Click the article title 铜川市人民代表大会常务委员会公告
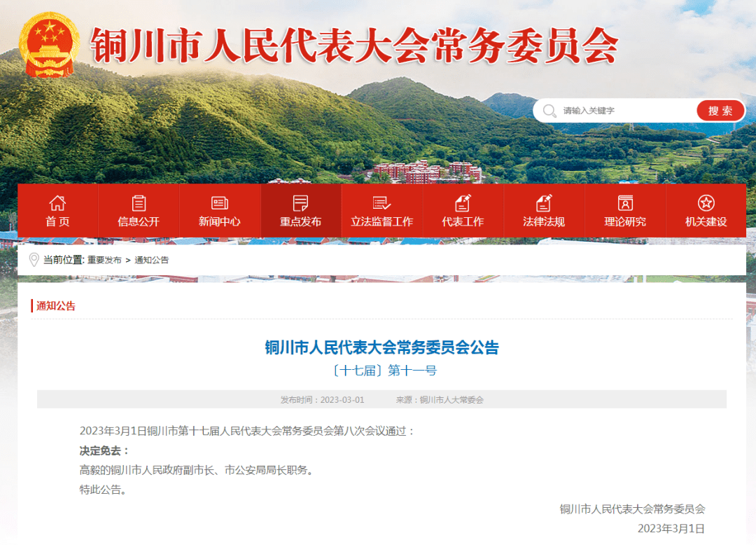The width and height of the screenshot is (756, 545). [382, 347]
